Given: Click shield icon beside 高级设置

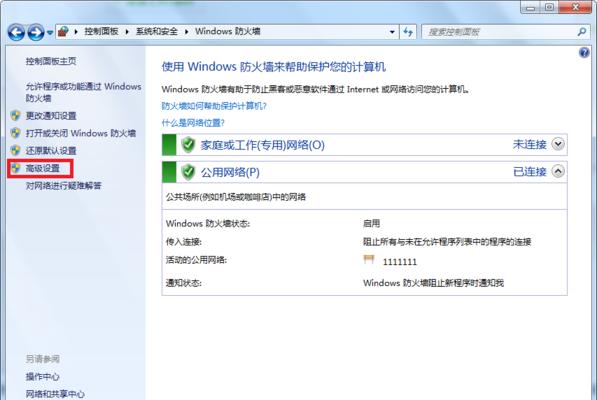Looking at the screenshot, I should pos(16,168).
